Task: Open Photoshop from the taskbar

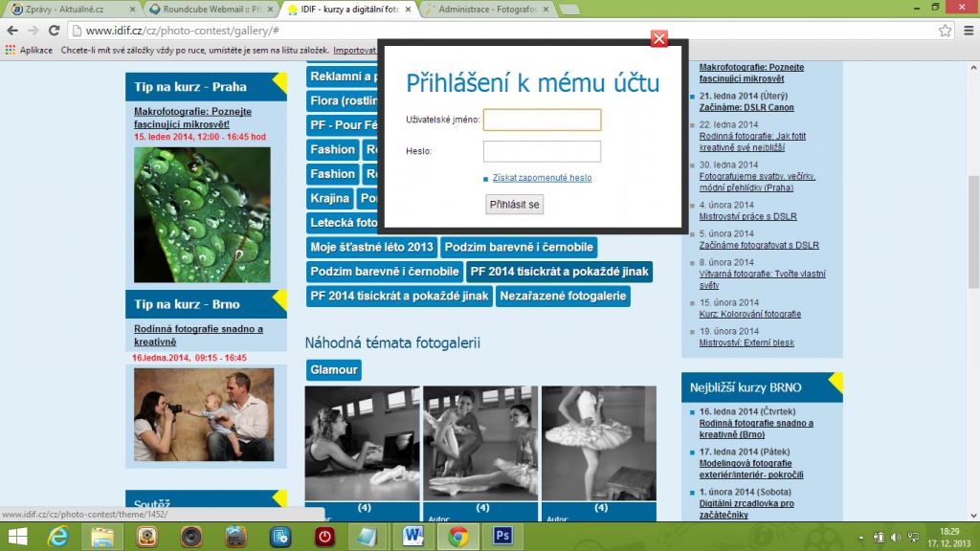Action: click(x=502, y=537)
